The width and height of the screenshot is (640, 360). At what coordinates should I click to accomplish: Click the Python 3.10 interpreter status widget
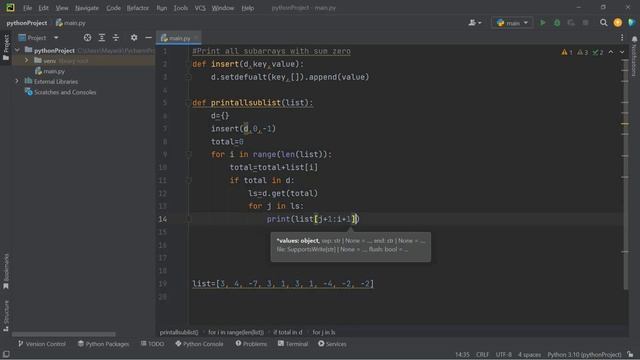point(584,354)
